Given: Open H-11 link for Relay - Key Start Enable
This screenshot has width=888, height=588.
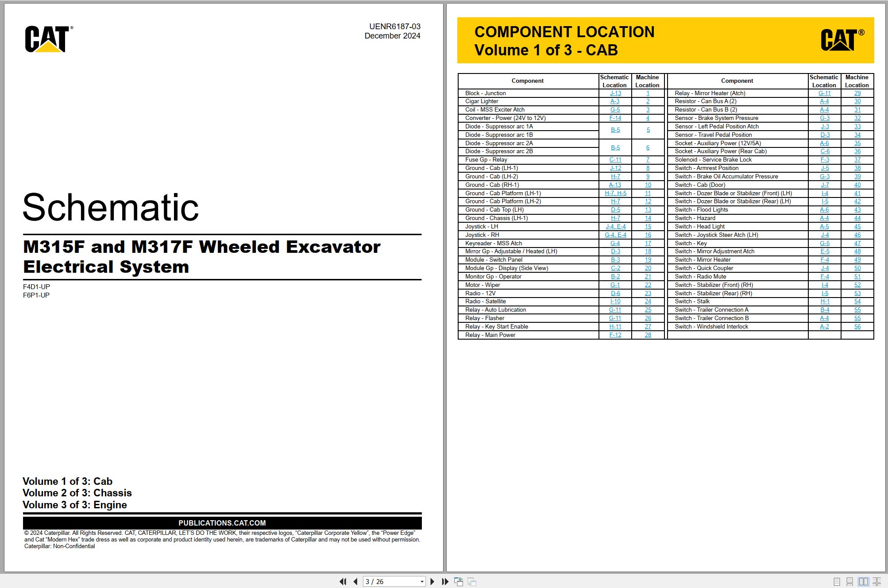Looking at the screenshot, I should pos(615,327).
